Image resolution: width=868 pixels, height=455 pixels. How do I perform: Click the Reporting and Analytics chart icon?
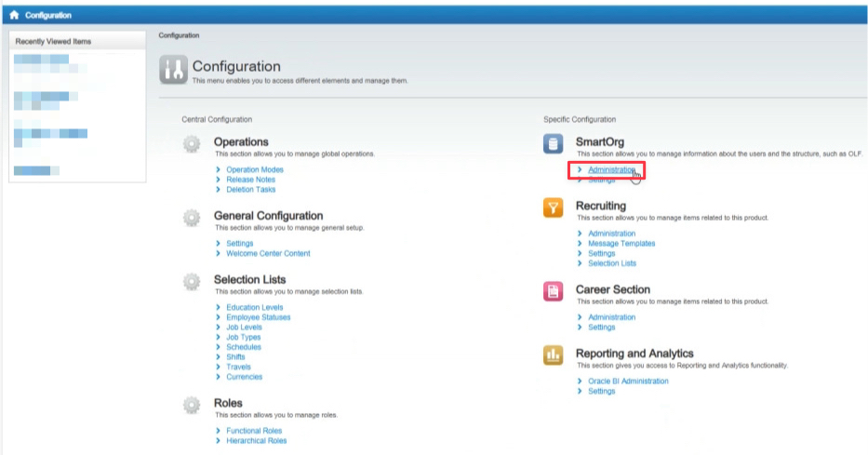pyautogui.click(x=553, y=355)
